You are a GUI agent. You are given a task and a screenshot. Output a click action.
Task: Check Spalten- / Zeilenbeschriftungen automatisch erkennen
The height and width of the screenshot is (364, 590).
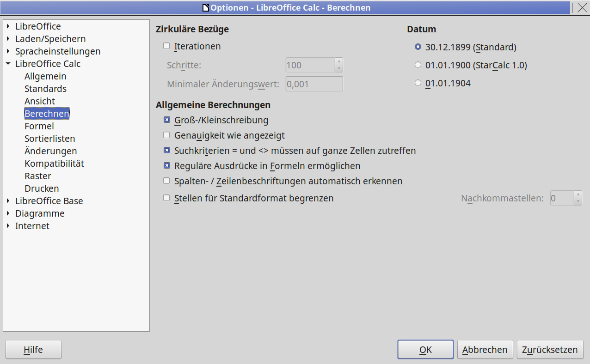click(x=167, y=181)
